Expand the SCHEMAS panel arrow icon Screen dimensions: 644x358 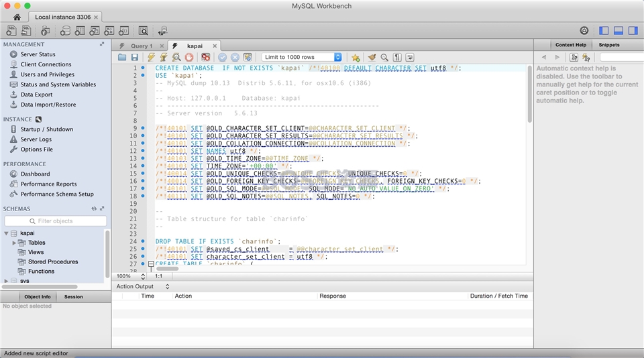[x=102, y=208]
